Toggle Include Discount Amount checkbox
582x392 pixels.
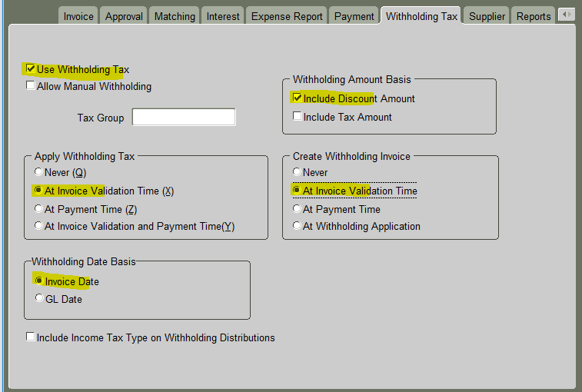click(x=297, y=98)
